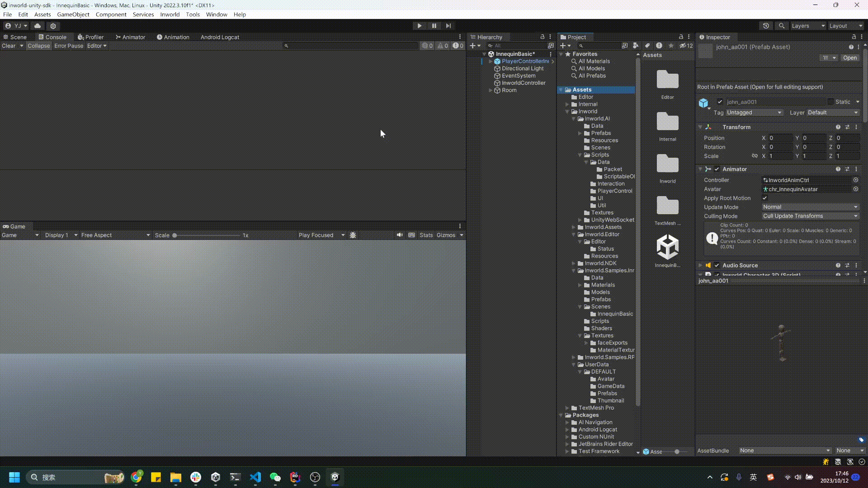868x488 pixels.
Task: Switch to the Scene tab
Action: [x=15, y=37]
